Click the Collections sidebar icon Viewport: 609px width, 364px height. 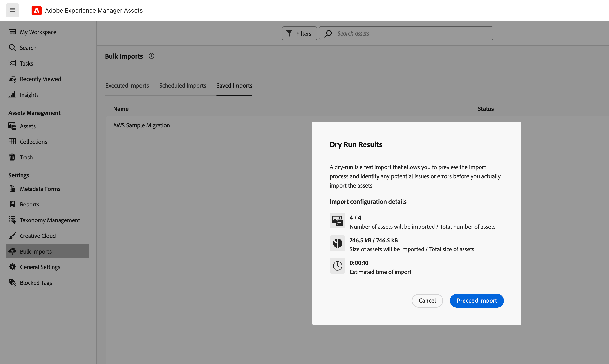(x=12, y=141)
